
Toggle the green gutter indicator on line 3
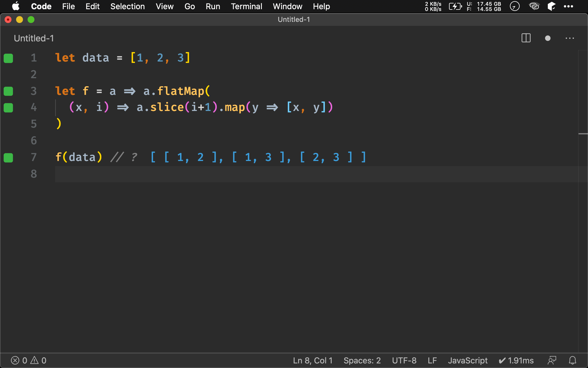coord(8,91)
